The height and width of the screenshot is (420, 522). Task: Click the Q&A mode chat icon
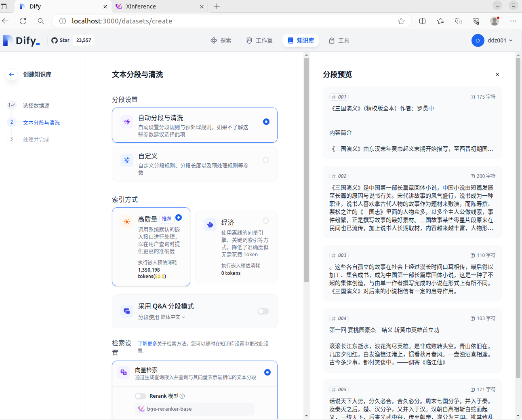[x=127, y=311]
